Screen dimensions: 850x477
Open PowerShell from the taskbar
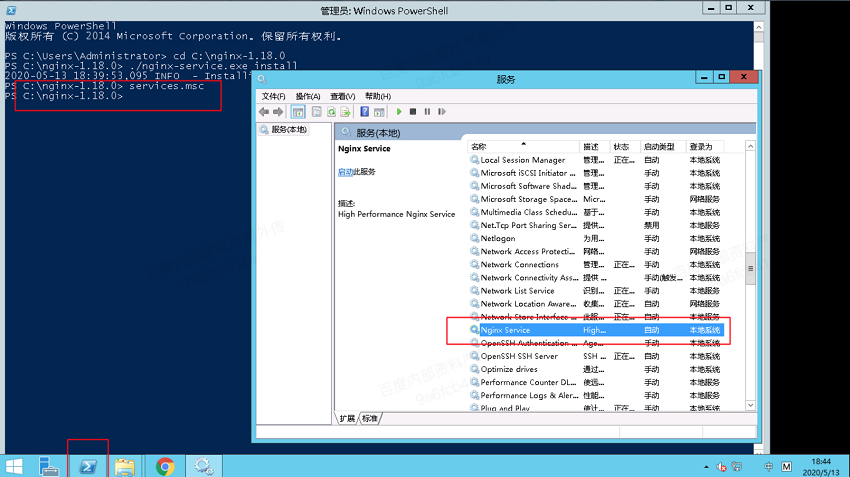[x=88, y=466]
